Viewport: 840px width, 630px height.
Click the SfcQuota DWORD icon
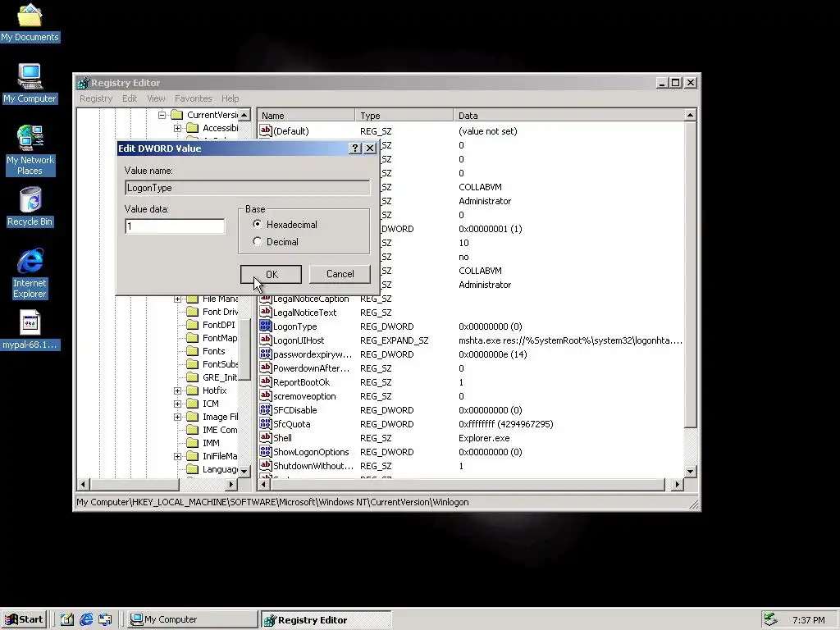click(x=265, y=423)
